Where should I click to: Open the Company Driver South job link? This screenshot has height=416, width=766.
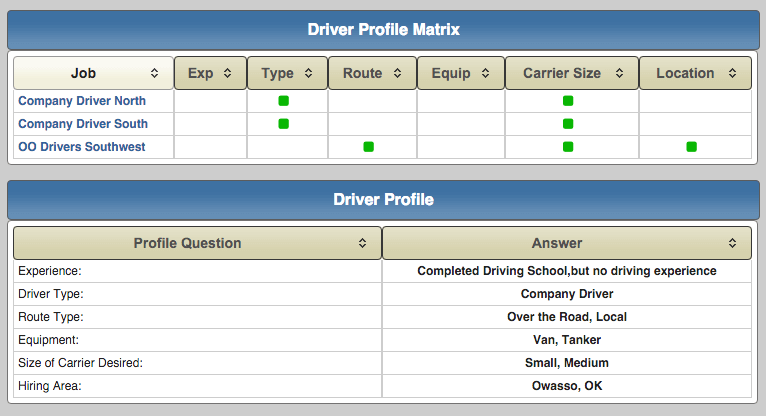click(83, 124)
